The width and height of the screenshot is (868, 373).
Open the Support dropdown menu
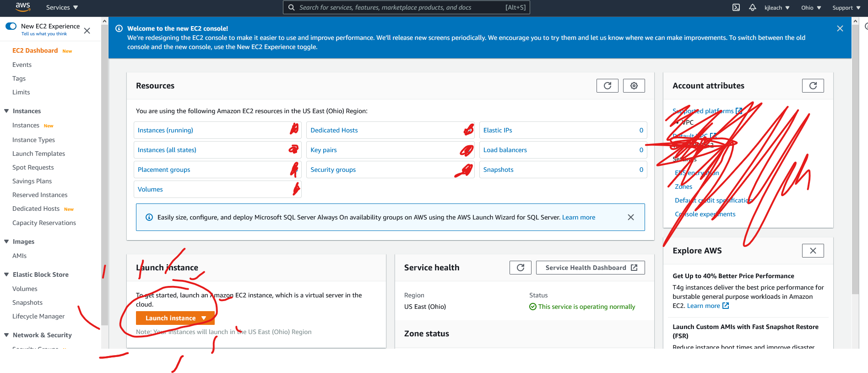pyautogui.click(x=846, y=8)
